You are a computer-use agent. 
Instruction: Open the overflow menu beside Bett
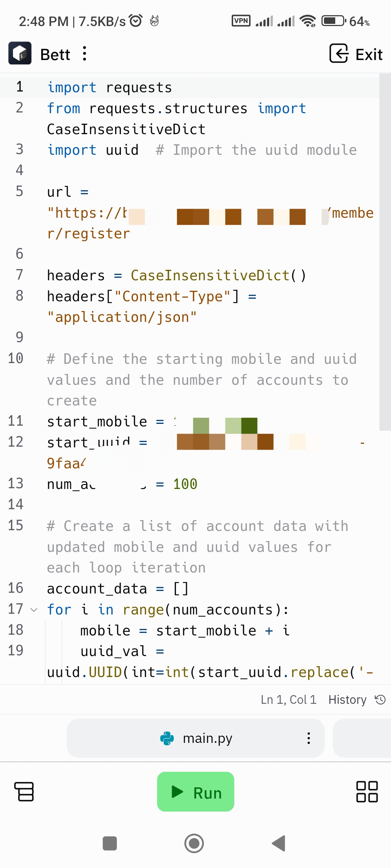coord(84,54)
